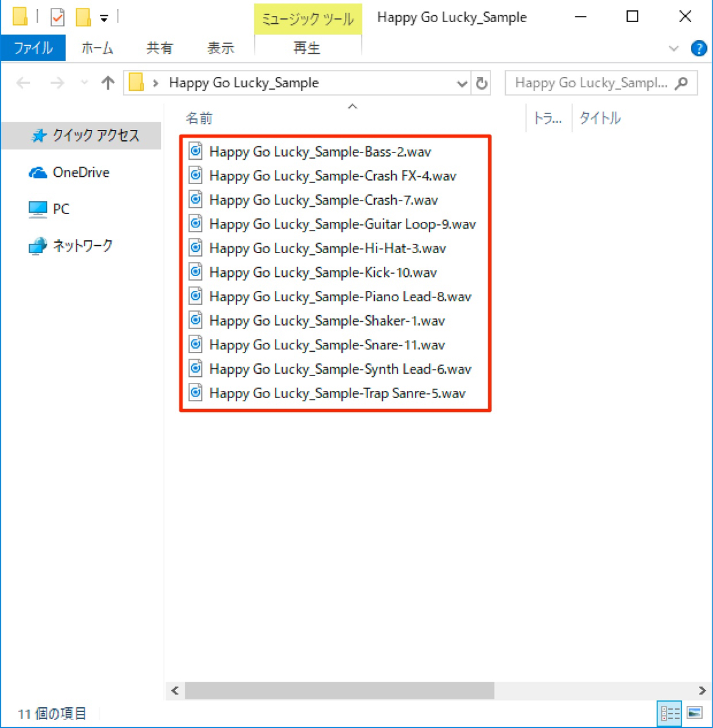Click the audio file icon of Synth Lead-6.wav
Viewport: 713px width, 728px height.
pyautogui.click(x=196, y=368)
